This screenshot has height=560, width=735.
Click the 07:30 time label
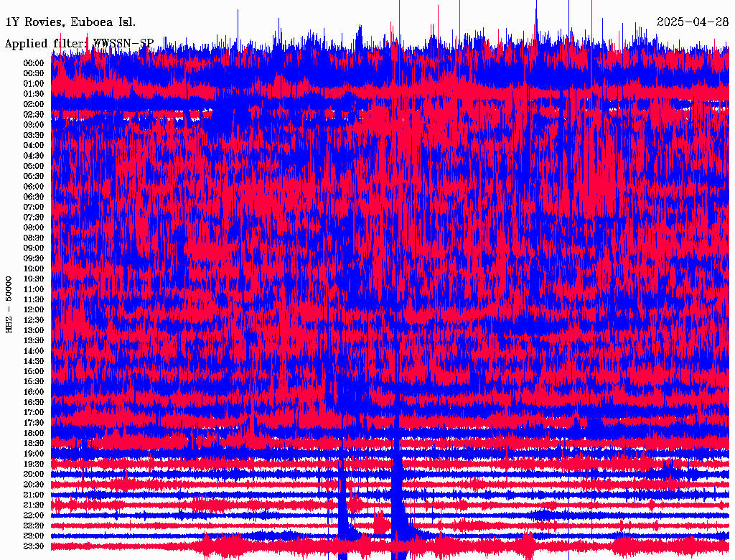[34, 217]
